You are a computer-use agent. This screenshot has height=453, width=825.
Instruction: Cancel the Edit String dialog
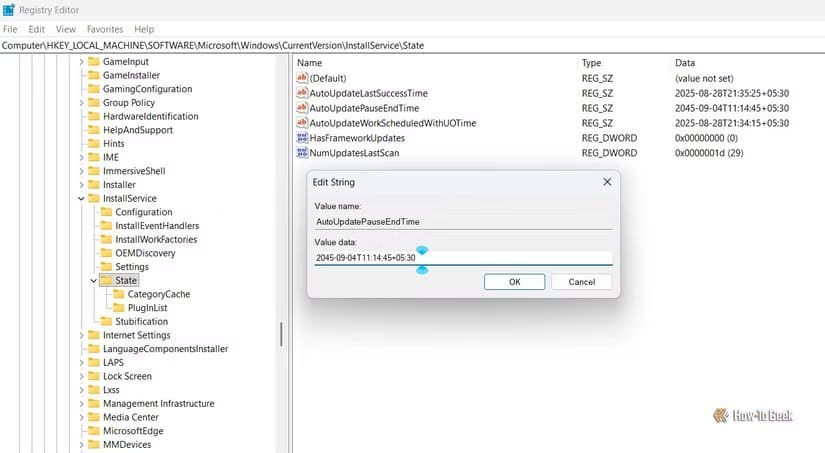[x=581, y=282]
